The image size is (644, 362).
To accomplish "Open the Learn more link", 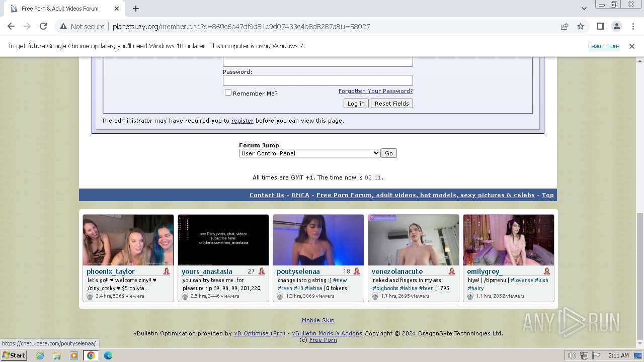I will (x=604, y=46).
